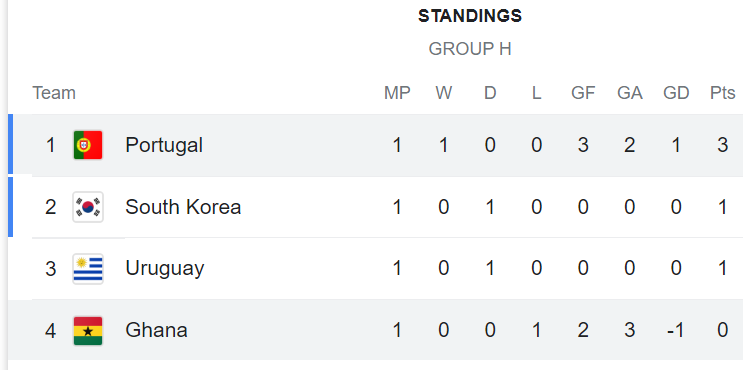Viewport: 743px width, 370px height.
Task: Click Ghana's rank number 4
Action: 50,331
